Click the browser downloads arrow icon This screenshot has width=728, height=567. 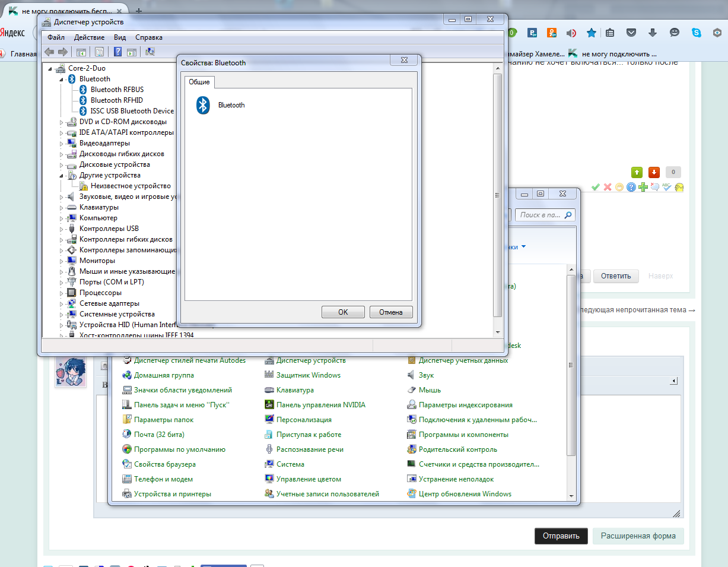(653, 33)
